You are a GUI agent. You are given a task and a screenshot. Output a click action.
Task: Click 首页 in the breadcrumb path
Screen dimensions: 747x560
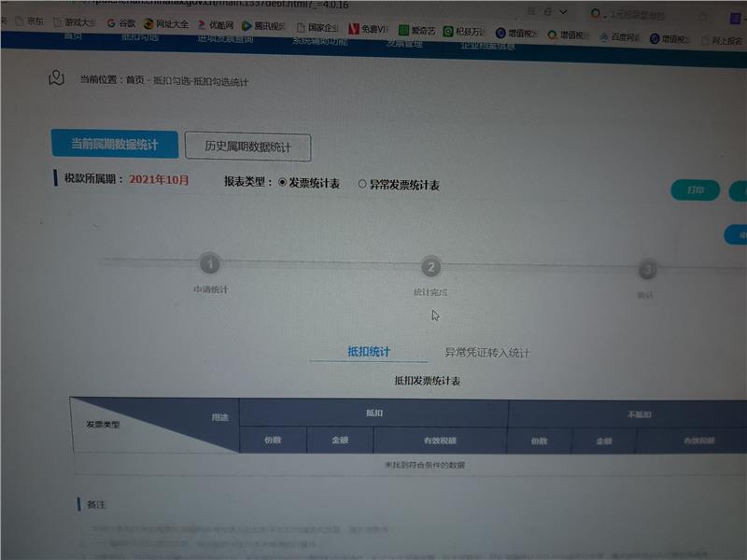pos(135,81)
